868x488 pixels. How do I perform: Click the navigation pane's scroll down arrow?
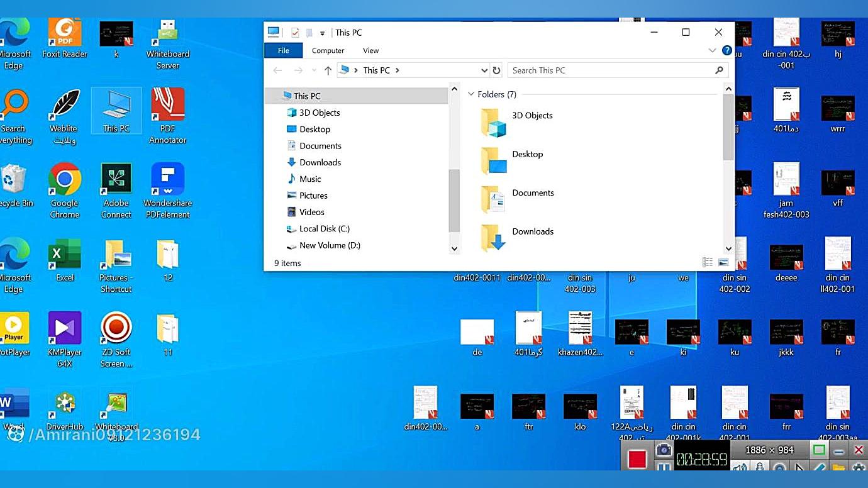click(x=454, y=248)
